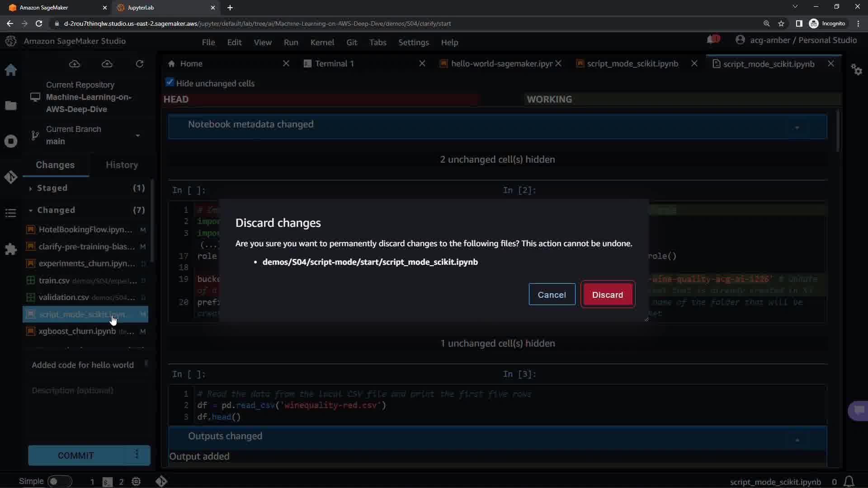This screenshot has height=488, width=868.
Task: Refresh the repository status
Action: pyautogui.click(x=140, y=64)
